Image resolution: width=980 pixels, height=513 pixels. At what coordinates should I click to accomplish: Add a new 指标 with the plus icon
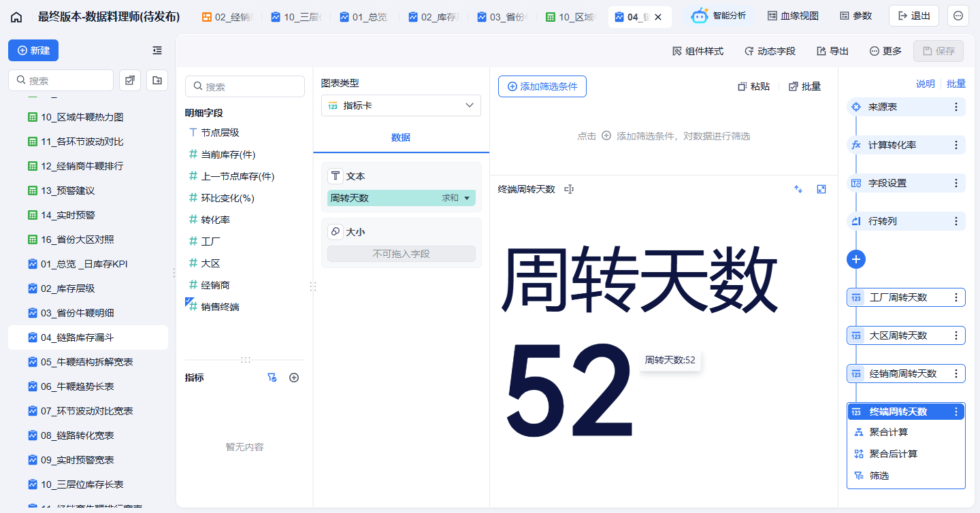(x=294, y=378)
